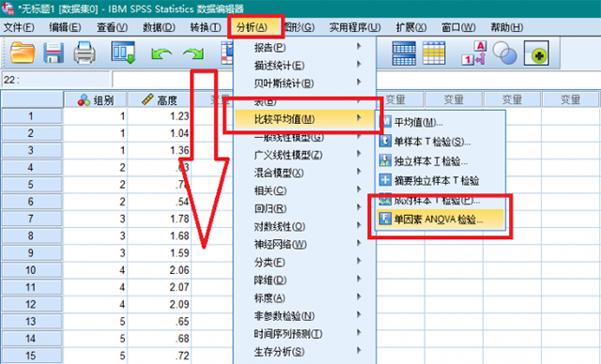The image size is (601, 364).
Task: Redo with the green right arrow icon
Action: click(193, 53)
